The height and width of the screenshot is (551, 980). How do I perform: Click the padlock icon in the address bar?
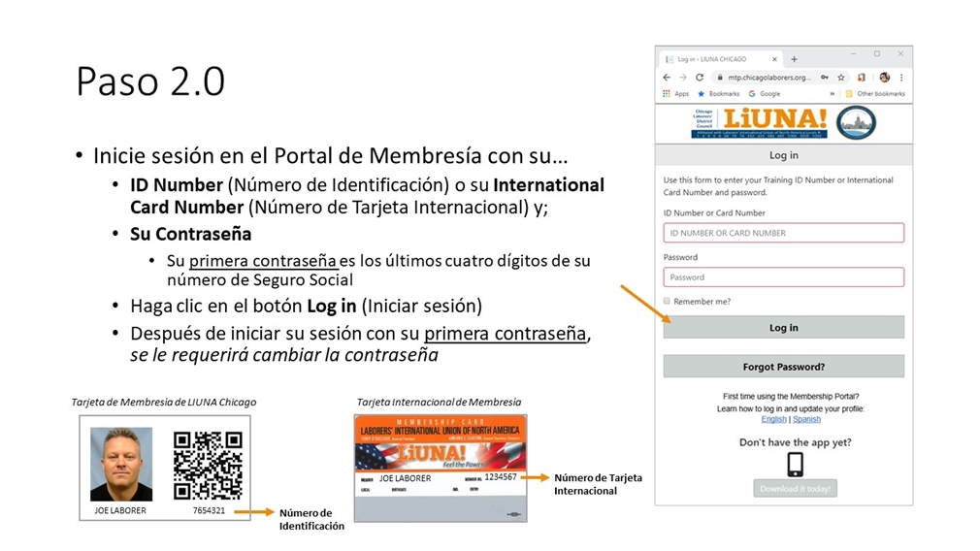click(720, 78)
